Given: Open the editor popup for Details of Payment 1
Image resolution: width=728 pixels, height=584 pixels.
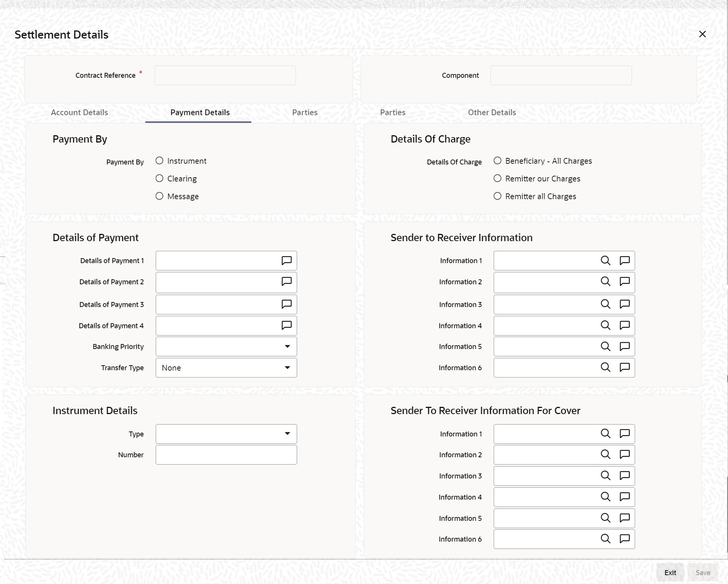Looking at the screenshot, I should [x=286, y=261].
